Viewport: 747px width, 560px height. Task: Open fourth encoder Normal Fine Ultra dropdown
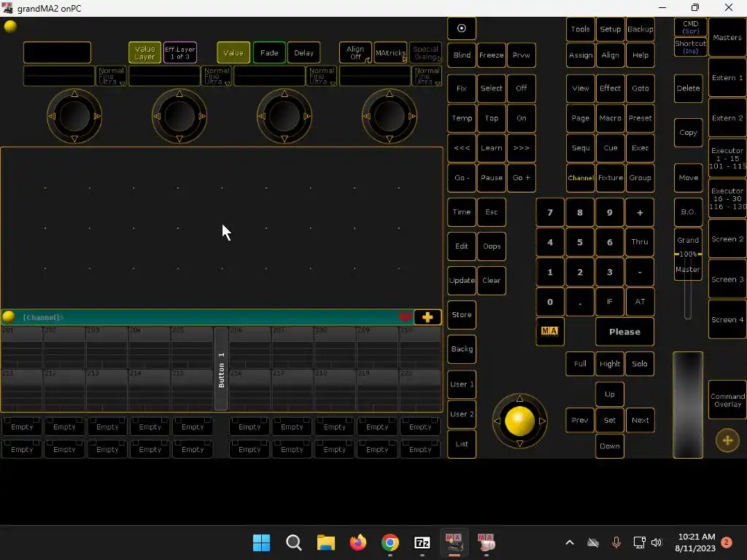pos(427,76)
